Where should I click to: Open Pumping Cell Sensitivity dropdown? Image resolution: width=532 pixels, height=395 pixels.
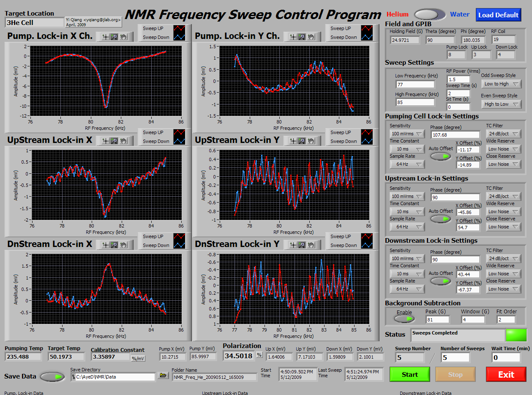tap(407, 134)
